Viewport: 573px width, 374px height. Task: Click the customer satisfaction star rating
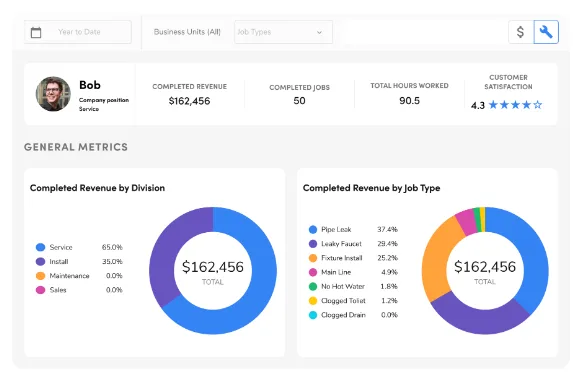click(515, 105)
